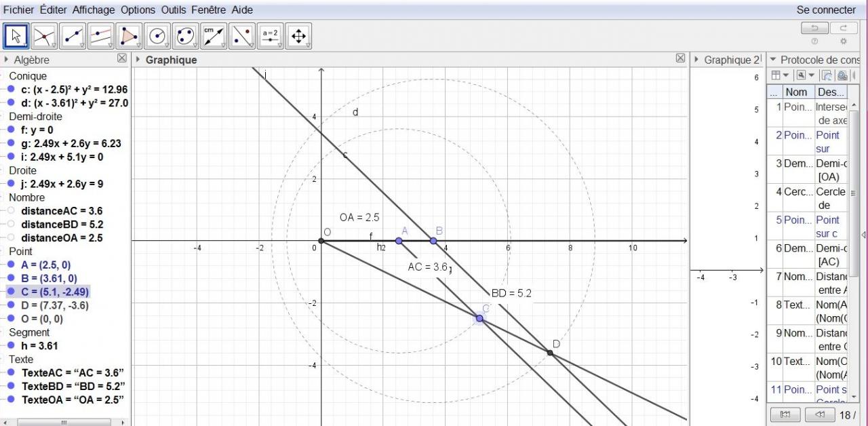Go to first construction step
Image resolution: width=868 pixels, height=426 pixels.
coord(785,414)
